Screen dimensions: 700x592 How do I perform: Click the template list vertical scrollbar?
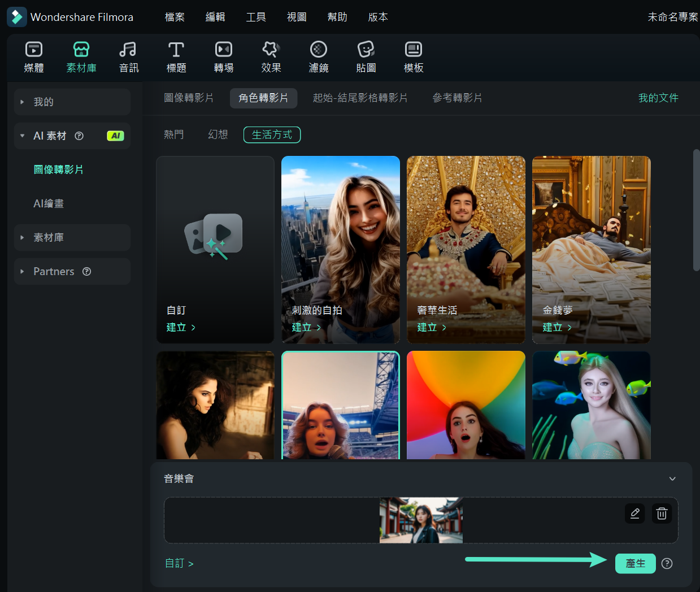pyautogui.click(x=696, y=210)
